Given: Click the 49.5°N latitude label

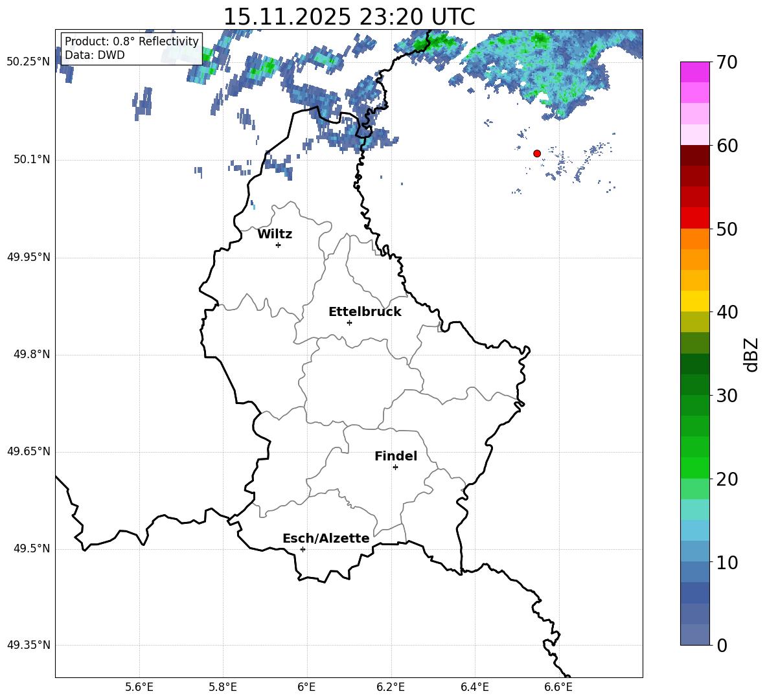Looking at the screenshot, I should pos(32,548).
